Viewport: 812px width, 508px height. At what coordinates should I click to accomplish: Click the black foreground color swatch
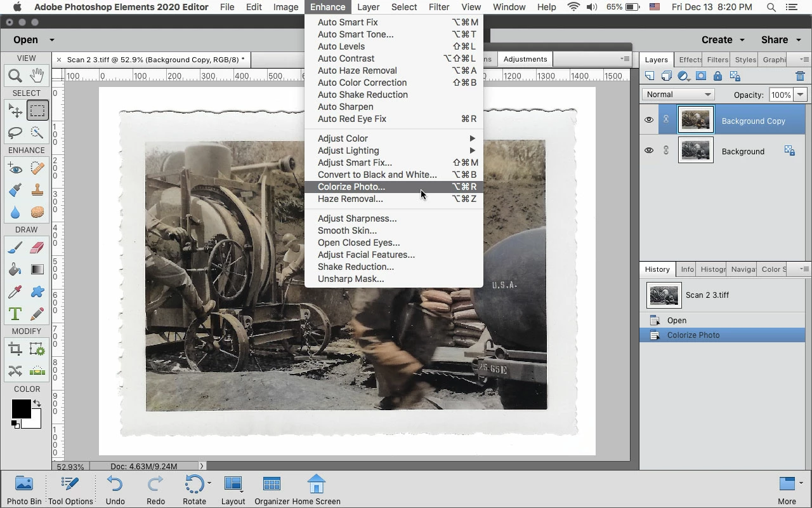click(20, 408)
